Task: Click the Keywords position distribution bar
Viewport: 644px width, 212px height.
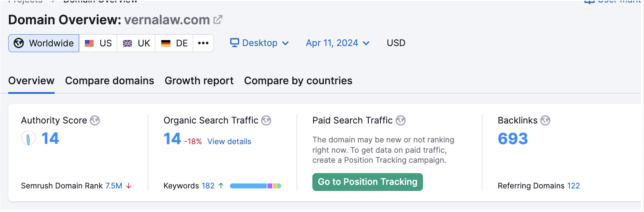Action: click(255, 186)
